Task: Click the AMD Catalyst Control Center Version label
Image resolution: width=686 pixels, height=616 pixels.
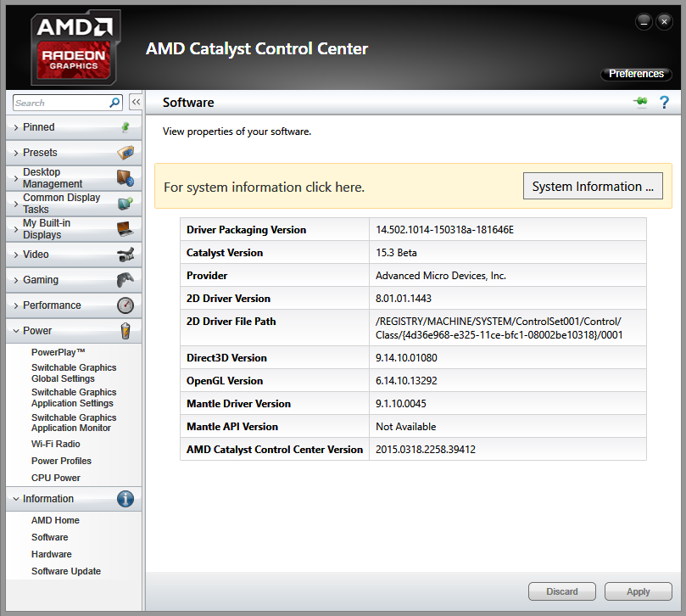Action: pyautogui.click(x=275, y=449)
